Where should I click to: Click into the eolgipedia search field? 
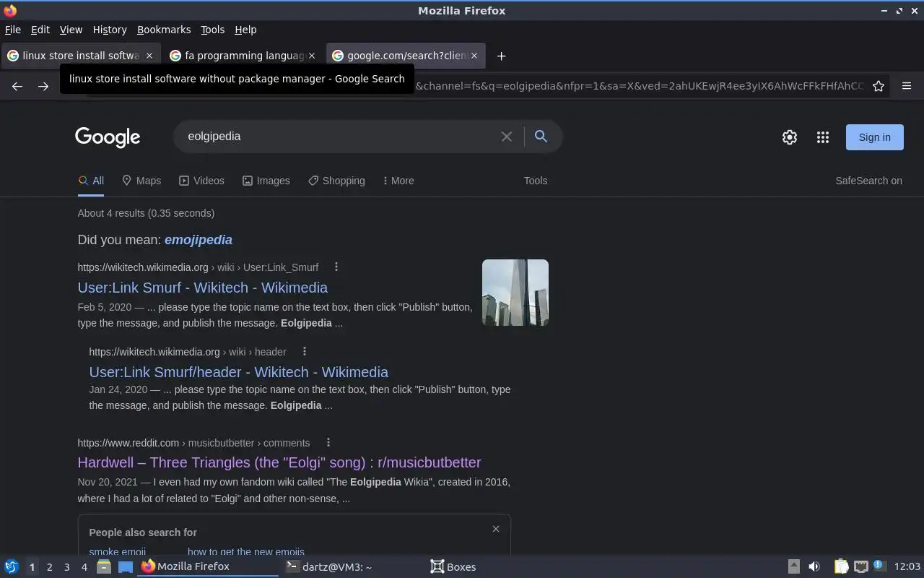pyautogui.click(x=339, y=137)
